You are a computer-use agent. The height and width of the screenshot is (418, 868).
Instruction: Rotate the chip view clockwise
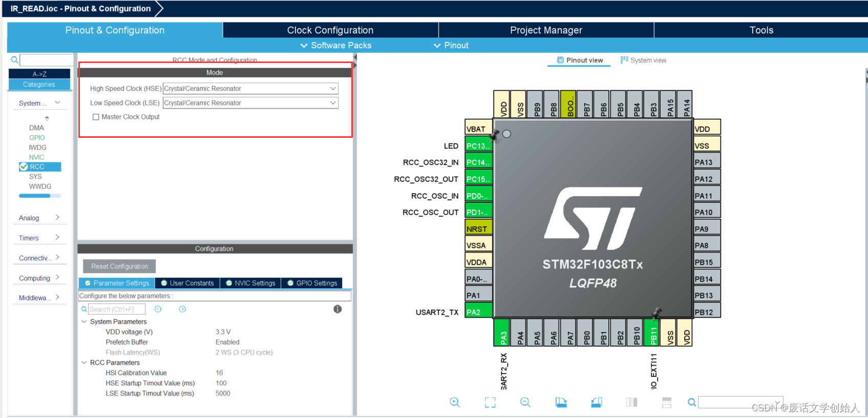pos(561,403)
